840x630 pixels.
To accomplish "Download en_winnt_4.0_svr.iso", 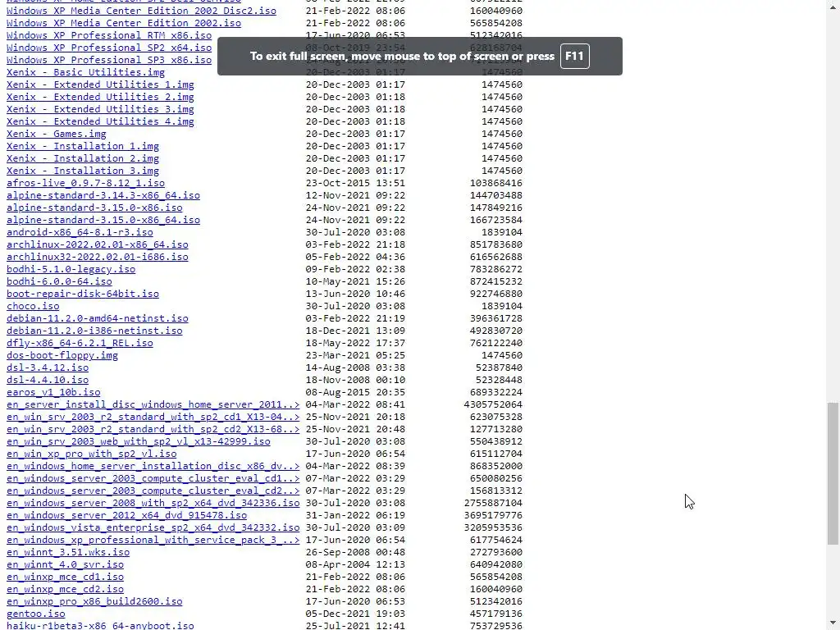I will click(x=65, y=565).
